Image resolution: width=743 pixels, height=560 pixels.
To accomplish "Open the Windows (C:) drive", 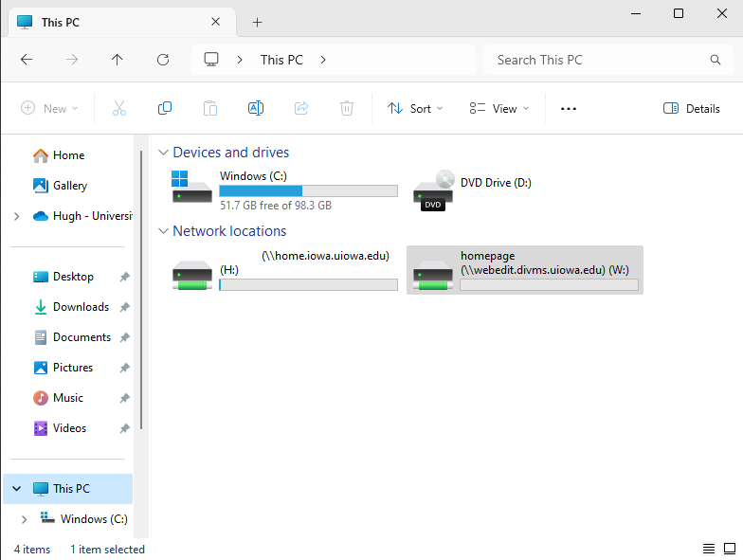I will (x=284, y=188).
